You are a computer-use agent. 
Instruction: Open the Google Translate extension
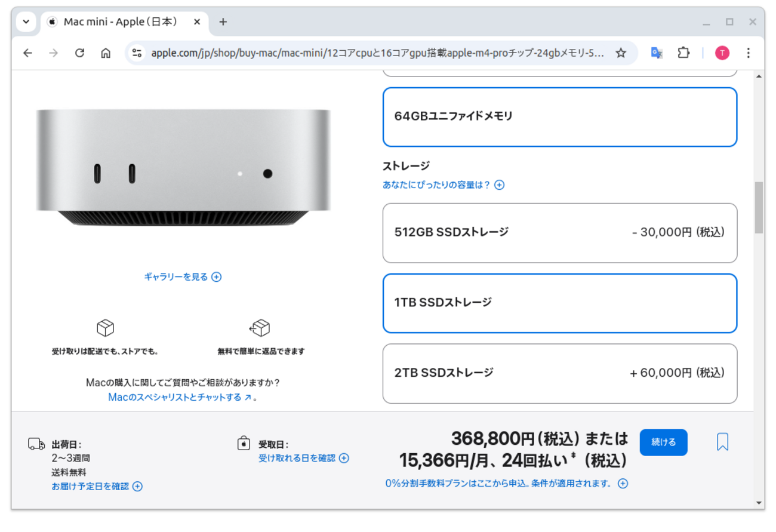point(657,53)
